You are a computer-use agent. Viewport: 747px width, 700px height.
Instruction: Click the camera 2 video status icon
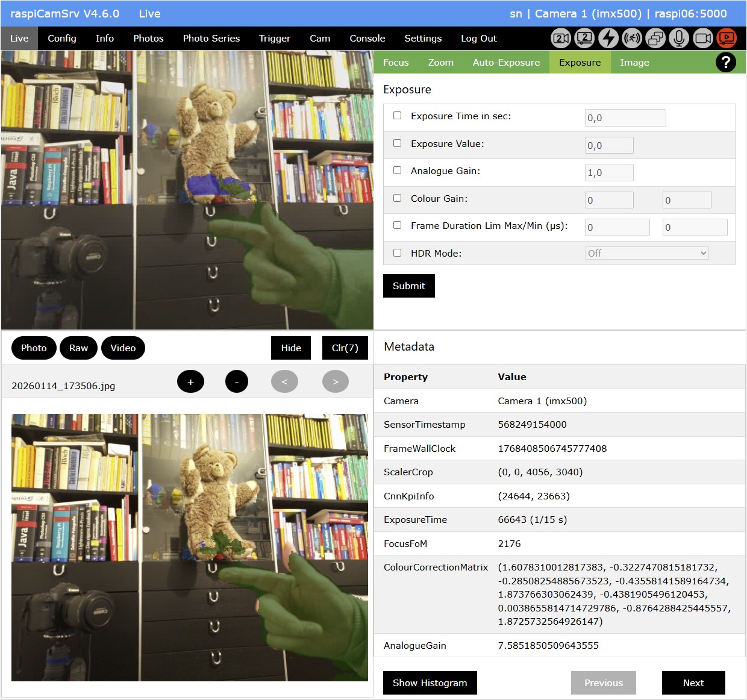561,38
